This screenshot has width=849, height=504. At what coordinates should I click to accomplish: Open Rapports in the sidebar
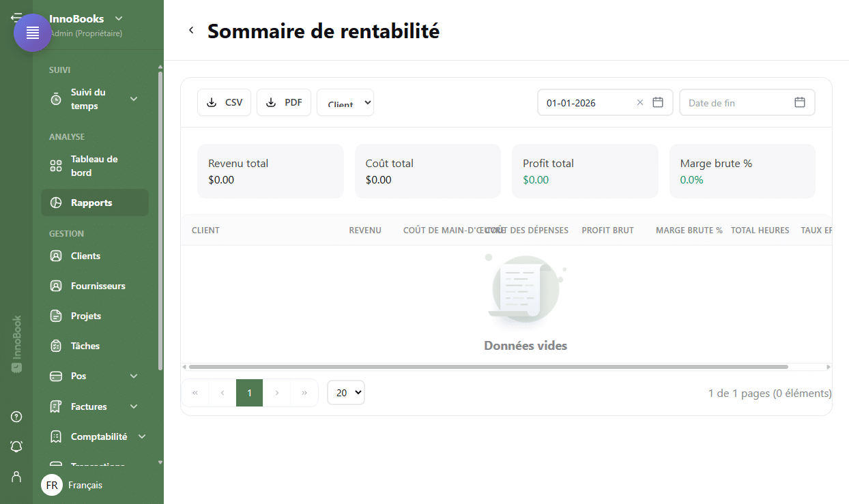[x=95, y=203]
